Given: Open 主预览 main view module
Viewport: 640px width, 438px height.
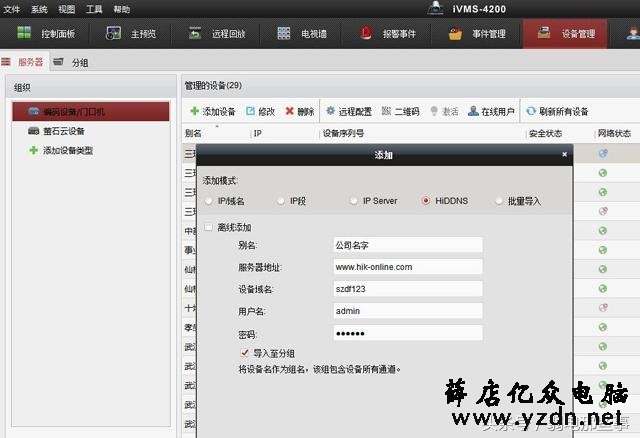Looking at the screenshot, I should [131, 33].
